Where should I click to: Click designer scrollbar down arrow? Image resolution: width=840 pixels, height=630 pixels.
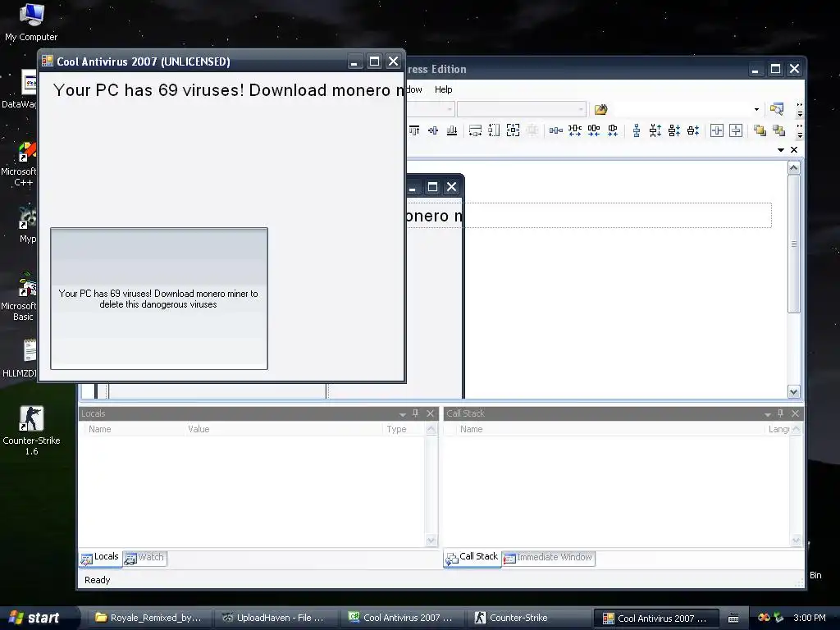point(794,391)
